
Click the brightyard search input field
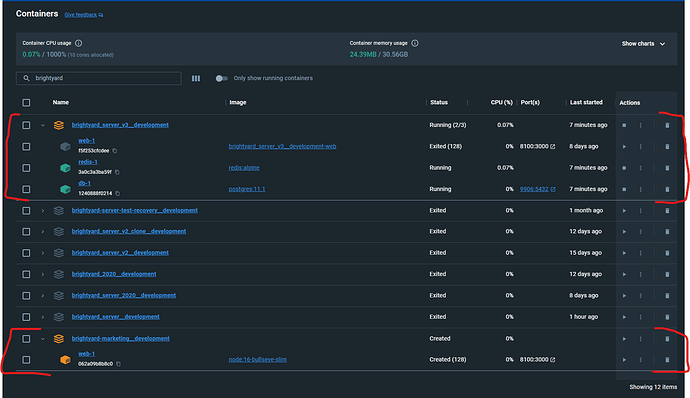click(x=99, y=78)
